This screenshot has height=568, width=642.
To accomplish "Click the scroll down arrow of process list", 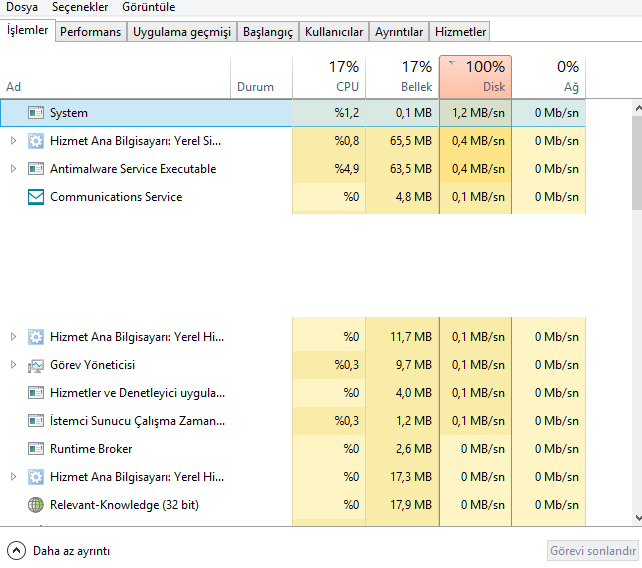I will 637,518.
